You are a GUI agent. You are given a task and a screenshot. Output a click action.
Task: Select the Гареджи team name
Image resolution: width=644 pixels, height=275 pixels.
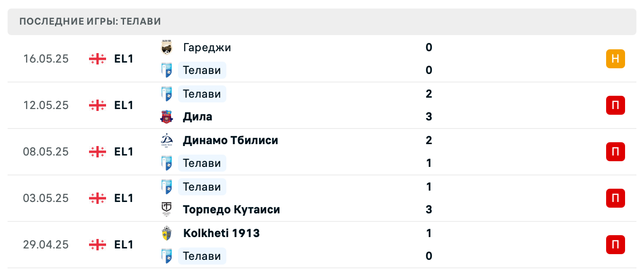[x=207, y=47]
